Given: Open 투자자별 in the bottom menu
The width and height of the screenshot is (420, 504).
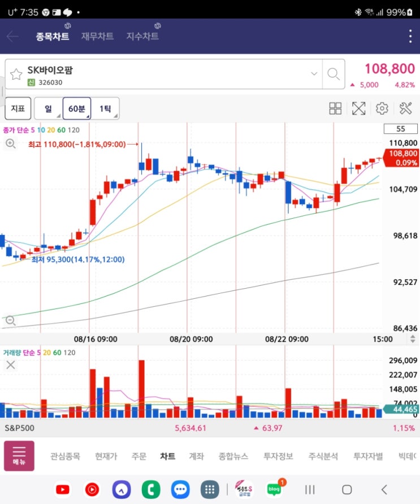Looking at the screenshot, I should pos(368,456).
